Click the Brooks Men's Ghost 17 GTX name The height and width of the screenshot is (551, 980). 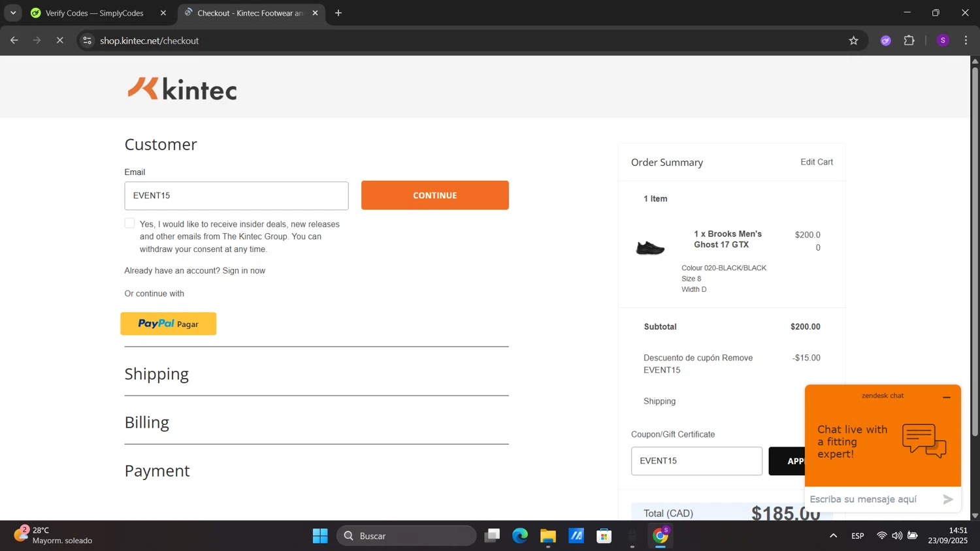tap(728, 239)
